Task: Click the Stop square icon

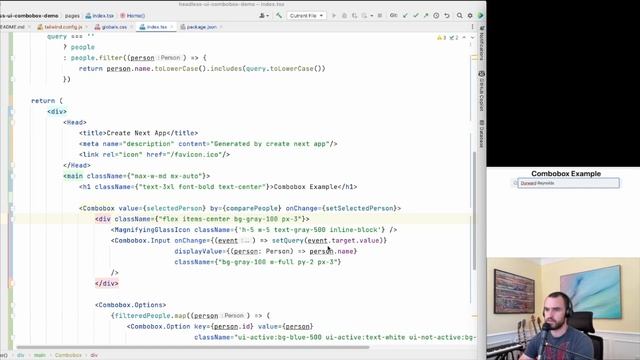Action: [x=380, y=16]
